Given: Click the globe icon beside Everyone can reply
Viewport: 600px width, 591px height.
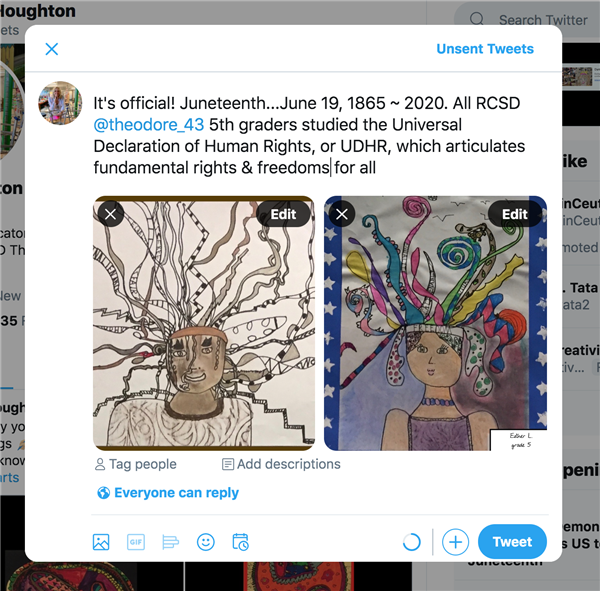Looking at the screenshot, I should [x=103, y=493].
